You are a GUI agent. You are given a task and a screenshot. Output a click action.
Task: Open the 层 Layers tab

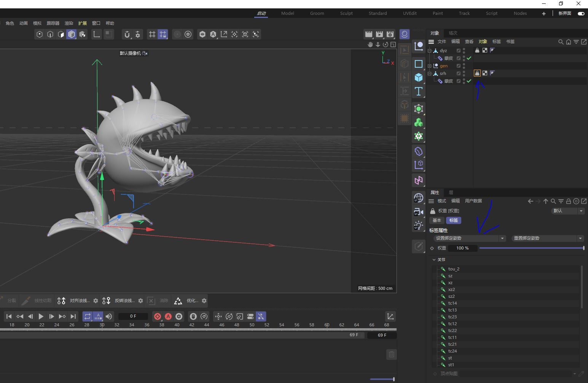(x=451, y=192)
